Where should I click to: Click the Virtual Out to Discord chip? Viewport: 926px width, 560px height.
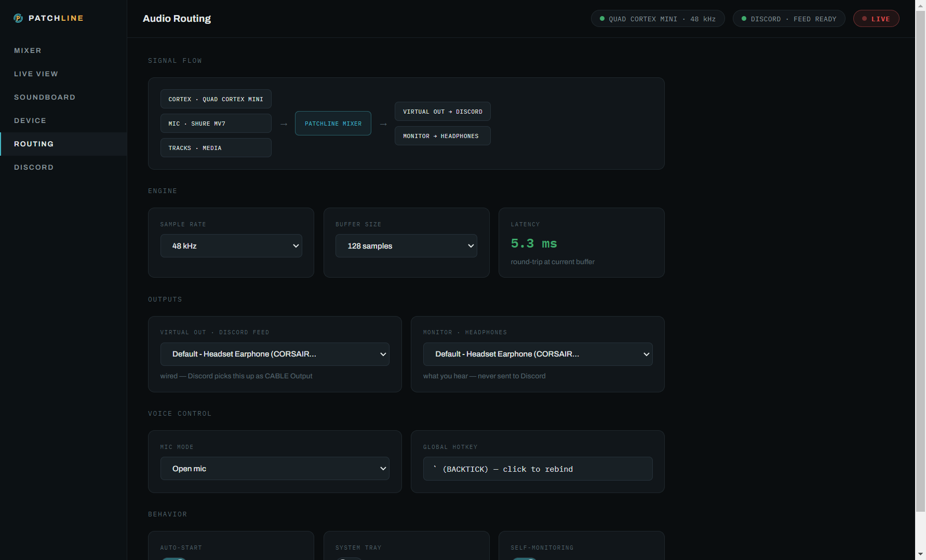tap(442, 112)
